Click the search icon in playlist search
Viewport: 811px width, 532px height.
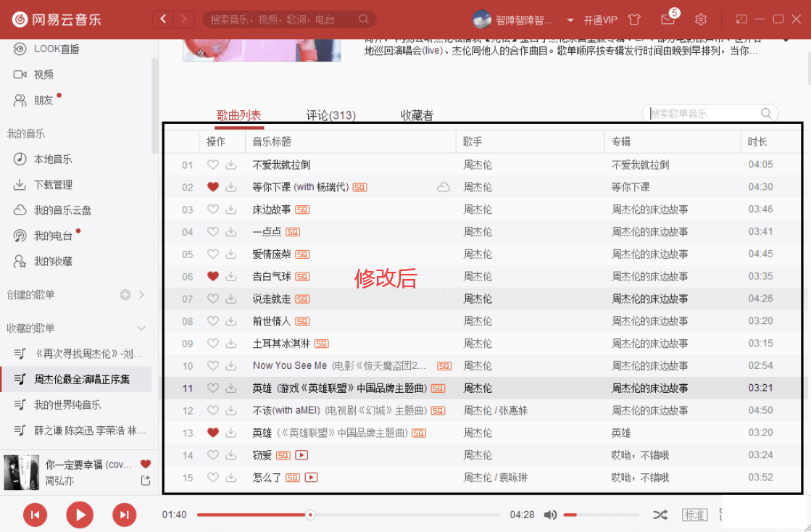point(766,114)
